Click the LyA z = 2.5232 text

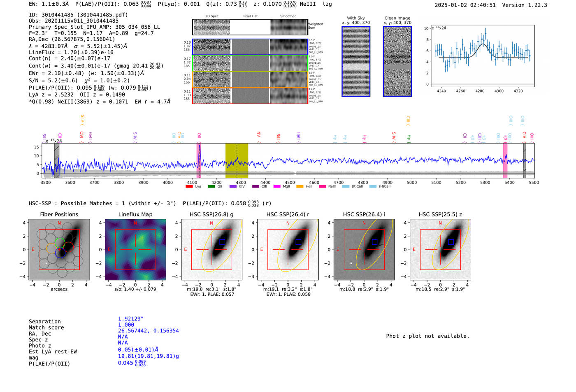51,95
